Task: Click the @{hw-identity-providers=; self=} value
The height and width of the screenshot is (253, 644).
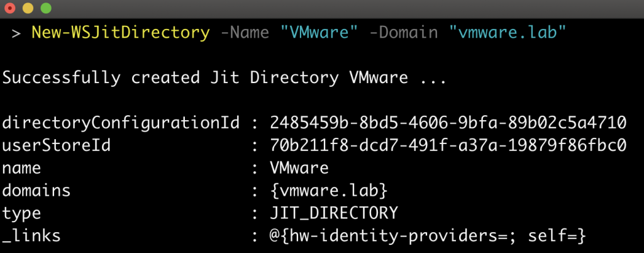Action: tap(428, 236)
